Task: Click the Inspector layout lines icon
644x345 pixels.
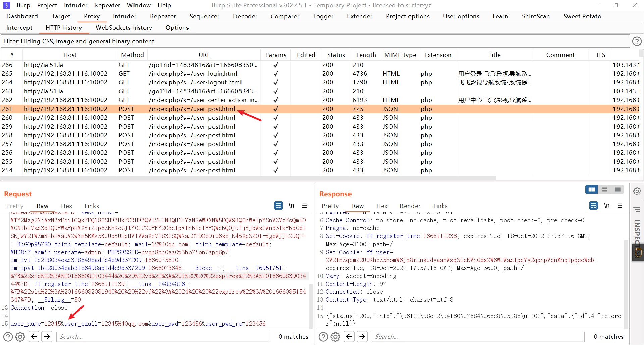Action: pos(637,210)
